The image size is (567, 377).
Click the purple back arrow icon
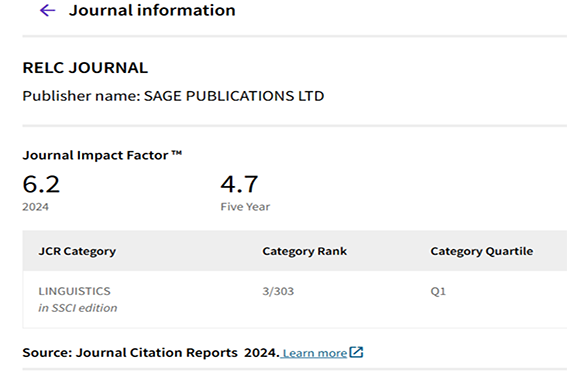click(x=47, y=10)
